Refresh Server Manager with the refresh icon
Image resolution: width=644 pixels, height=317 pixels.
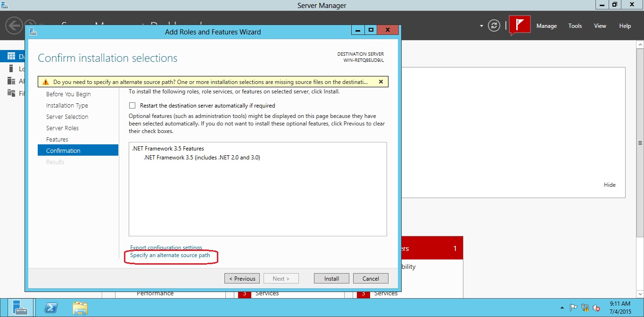pos(494,26)
